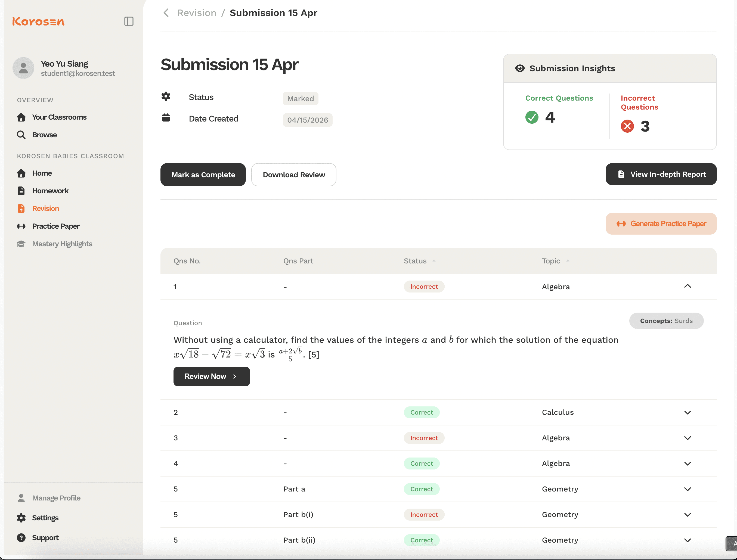Expand question 2 Calculus row

[688, 412]
